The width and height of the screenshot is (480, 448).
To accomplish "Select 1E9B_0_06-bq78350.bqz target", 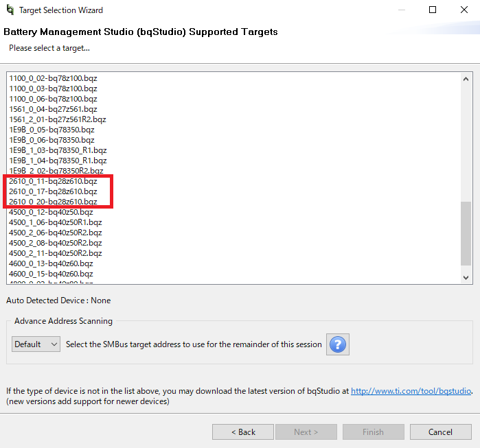I will 52,140.
